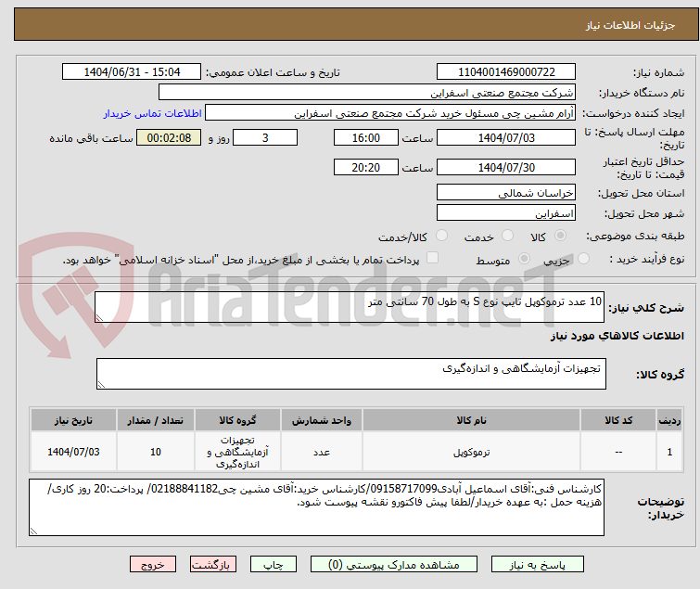The image size is (700, 589).
Task: Click the کد کالا column header
Action: (618, 420)
